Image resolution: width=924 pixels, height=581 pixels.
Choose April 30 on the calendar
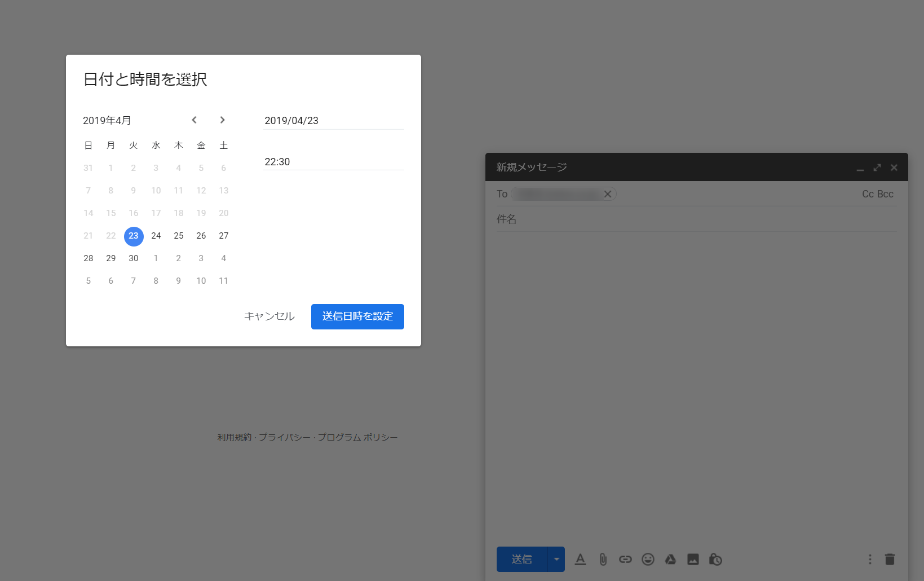pos(134,258)
